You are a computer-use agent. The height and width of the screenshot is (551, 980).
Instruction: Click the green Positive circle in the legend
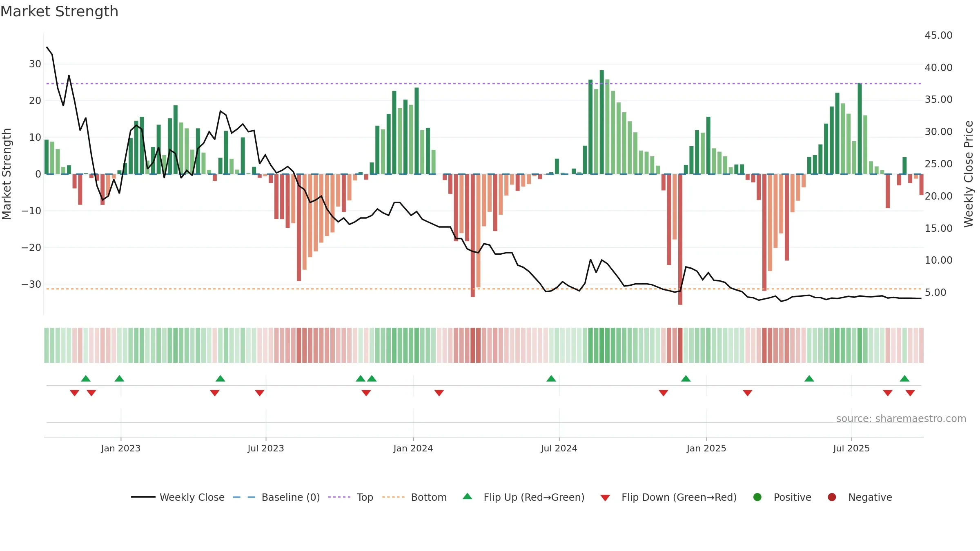pos(757,497)
